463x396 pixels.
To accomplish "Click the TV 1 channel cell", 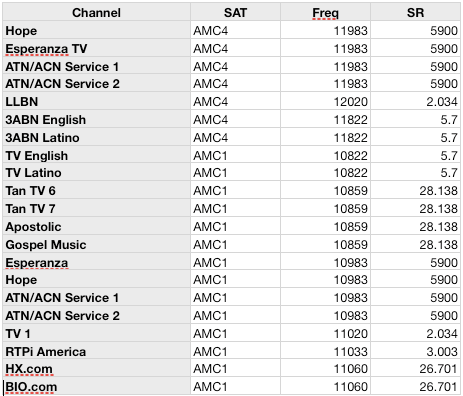I will pyautogui.click(x=96, y=334).
